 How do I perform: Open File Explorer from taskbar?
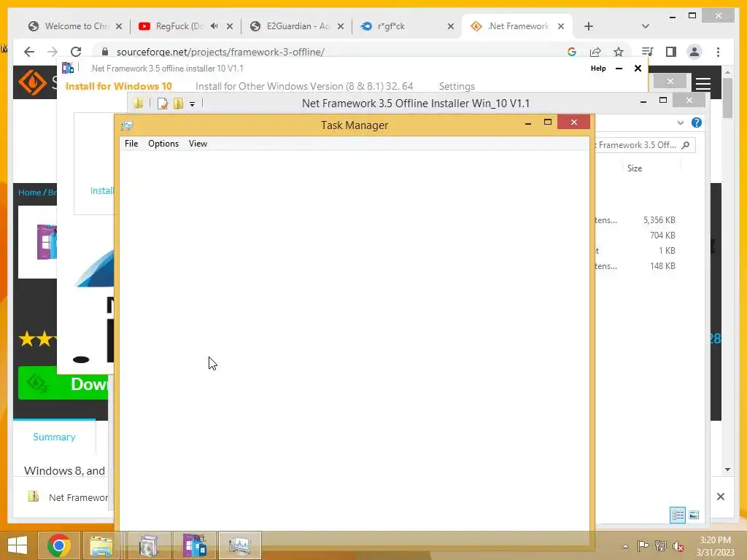[x=101, y=545]
